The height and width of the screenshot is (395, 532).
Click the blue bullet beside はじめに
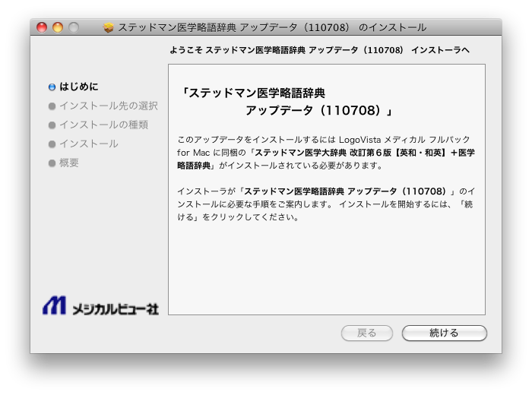click(x=52, y=87)
